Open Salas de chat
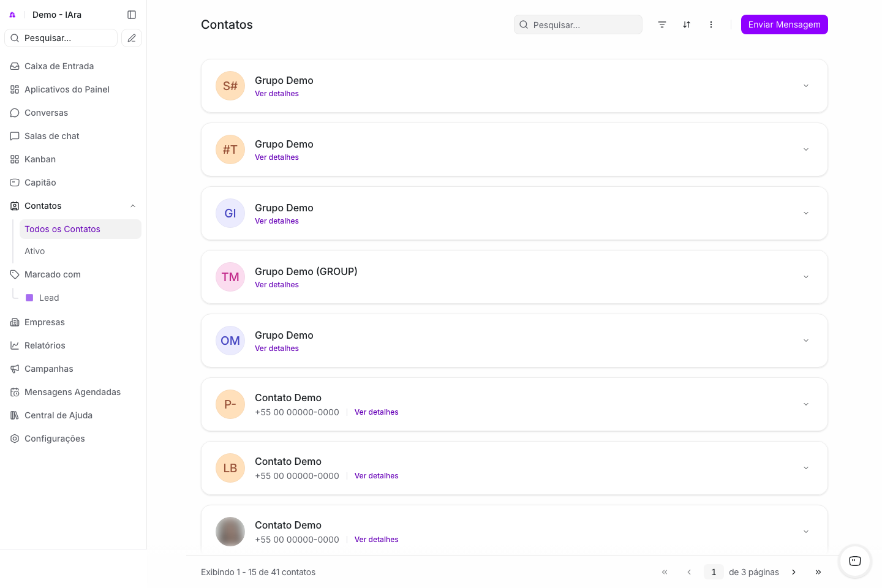 (x=73, y=136)
